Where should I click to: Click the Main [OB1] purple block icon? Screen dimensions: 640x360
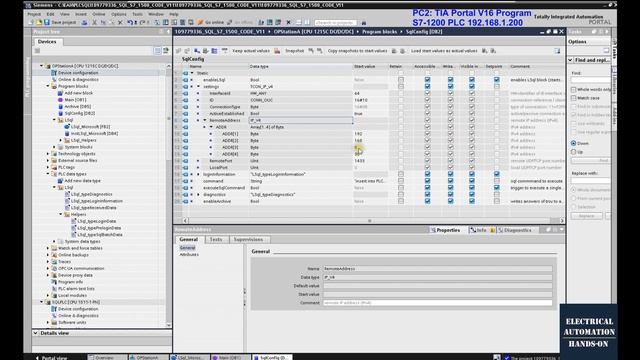(x=60, y=100)
